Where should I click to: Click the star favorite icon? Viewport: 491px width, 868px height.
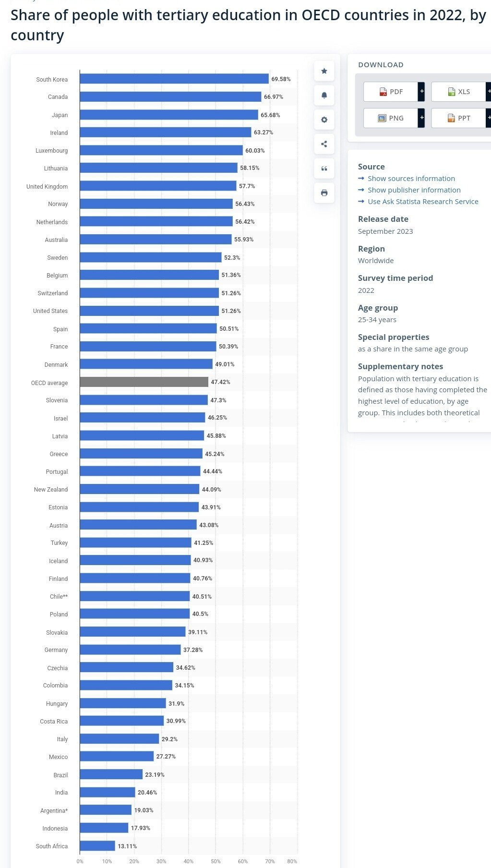coord(324,71)
